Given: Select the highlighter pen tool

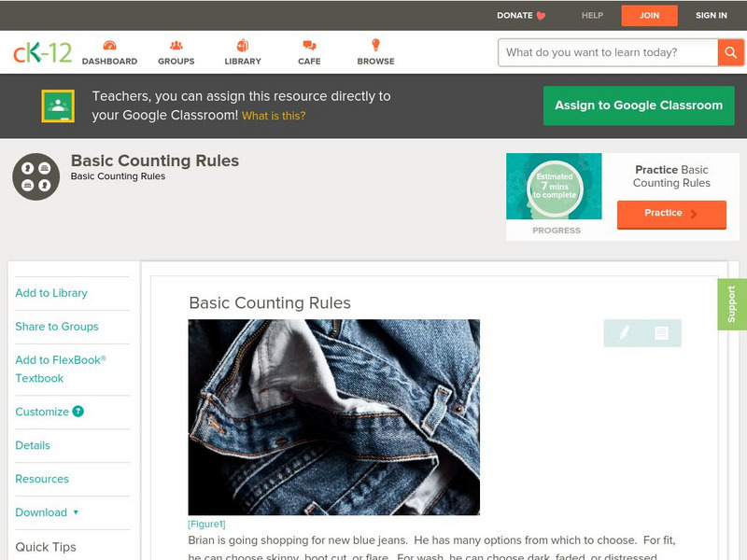Looking at the screenshot, I should point(624,332).
